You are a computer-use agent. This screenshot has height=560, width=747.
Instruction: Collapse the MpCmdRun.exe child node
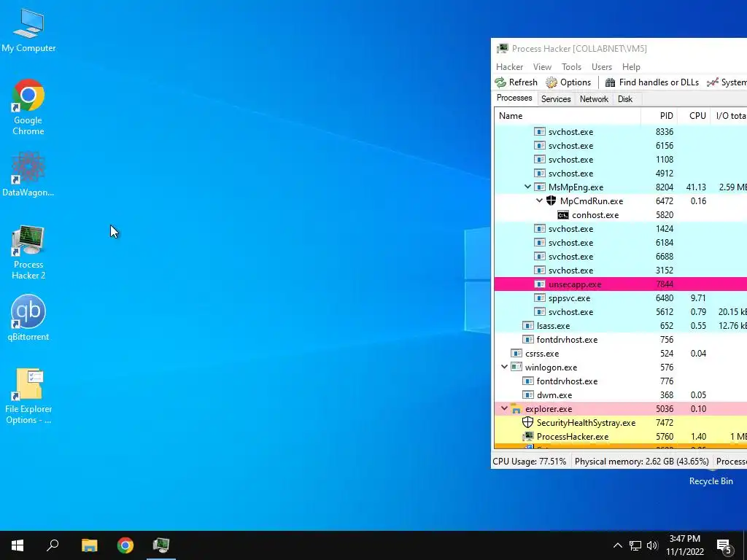[539, 201]
